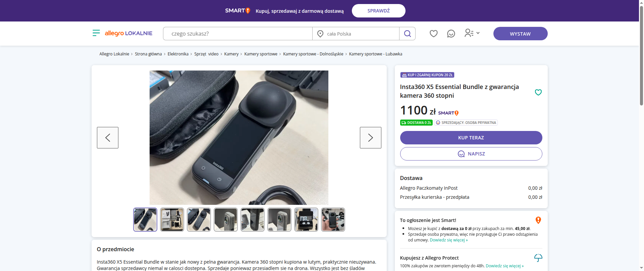The image size is (644, 271).
Task: Click the 'cała Polska' location field
Action: pyautogui.click(x=356, y=34)
